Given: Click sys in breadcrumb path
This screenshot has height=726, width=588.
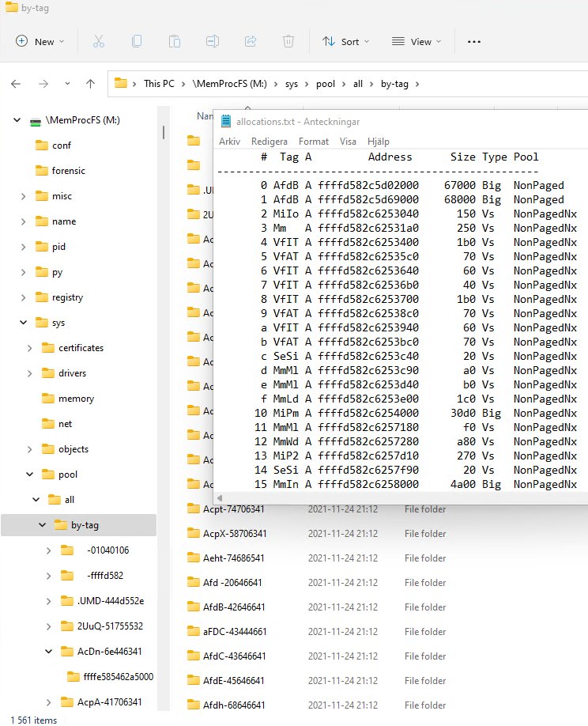Looking at the screenshot, I should (x=292, y=84).
